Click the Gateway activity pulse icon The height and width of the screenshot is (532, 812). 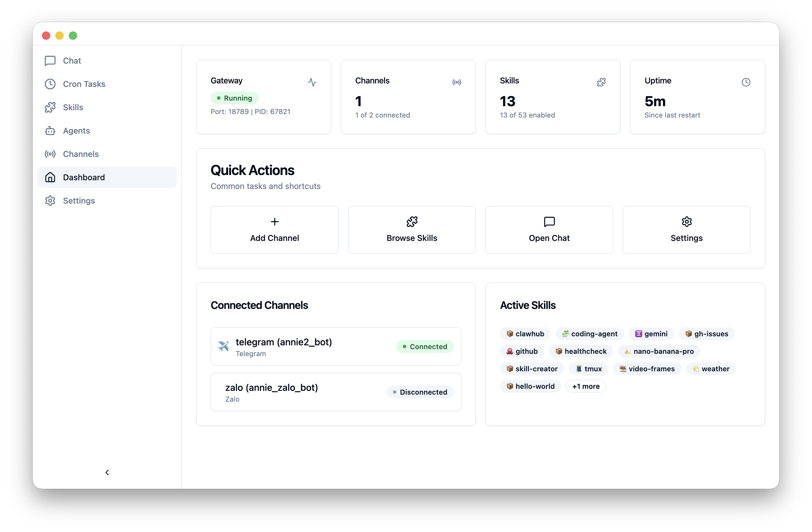tap(312, 82)
